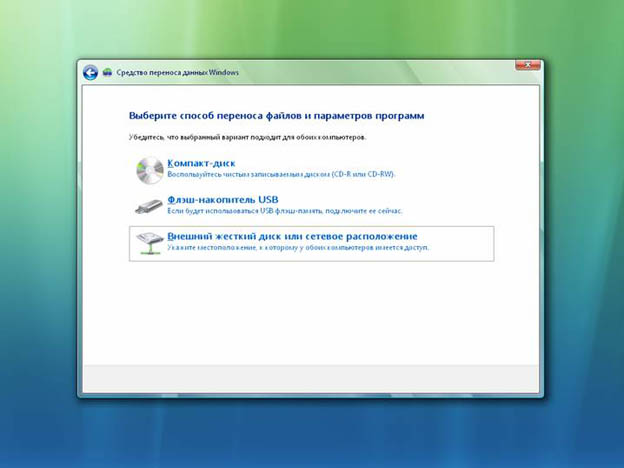The width and height of the screenshot is (624, 468).
Task: Click the Windows Easy Transfer title bar icon
Action: [x=107, y=72]
